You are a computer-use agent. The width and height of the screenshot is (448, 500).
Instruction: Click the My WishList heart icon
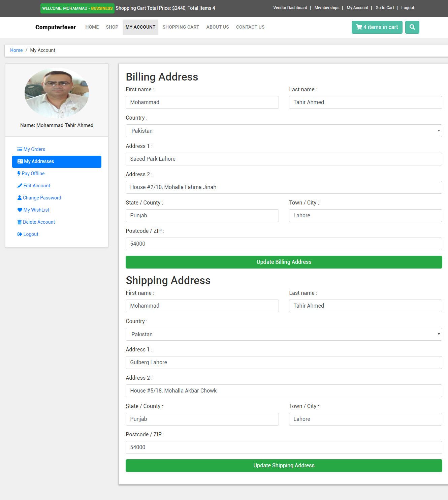click(x=20, y=210)
